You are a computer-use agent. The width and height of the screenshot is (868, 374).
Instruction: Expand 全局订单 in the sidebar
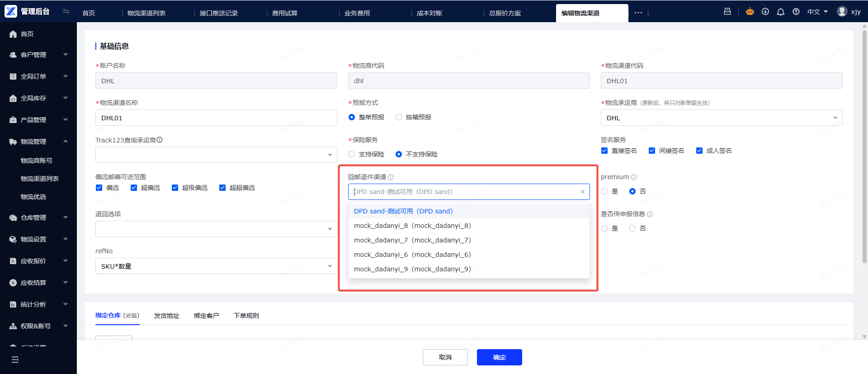(x=38, y=76)
